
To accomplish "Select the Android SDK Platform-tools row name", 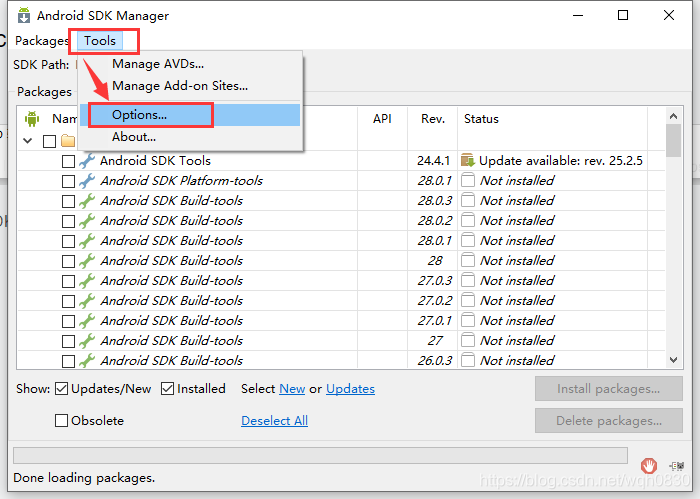I will coord(181,181).
